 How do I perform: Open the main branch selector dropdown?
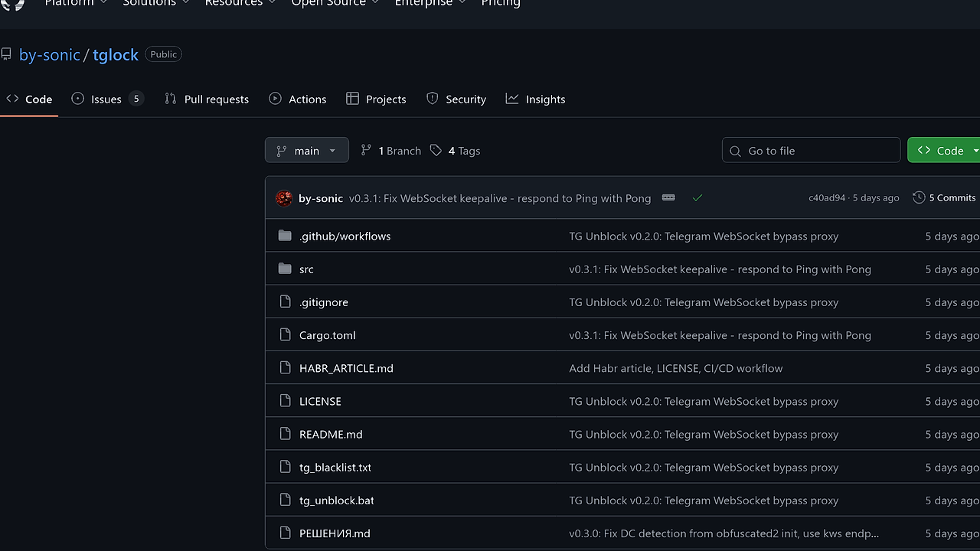pos(307,151)
